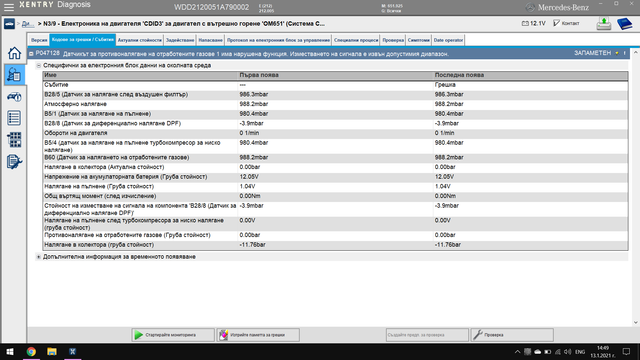The image size is (640, 360).
Task: Click the vehicle icon in breadcrumb
Action: pyautogui.click(x=9, y=24)
